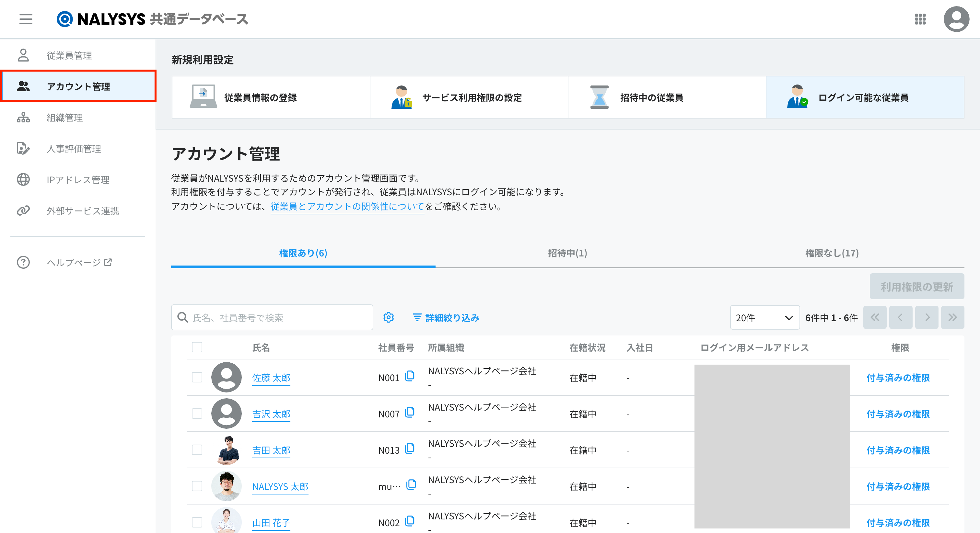Screen dimensions: 980x533
Task: Open IPアドレス管理 globe icon
Action: point(23,179)
